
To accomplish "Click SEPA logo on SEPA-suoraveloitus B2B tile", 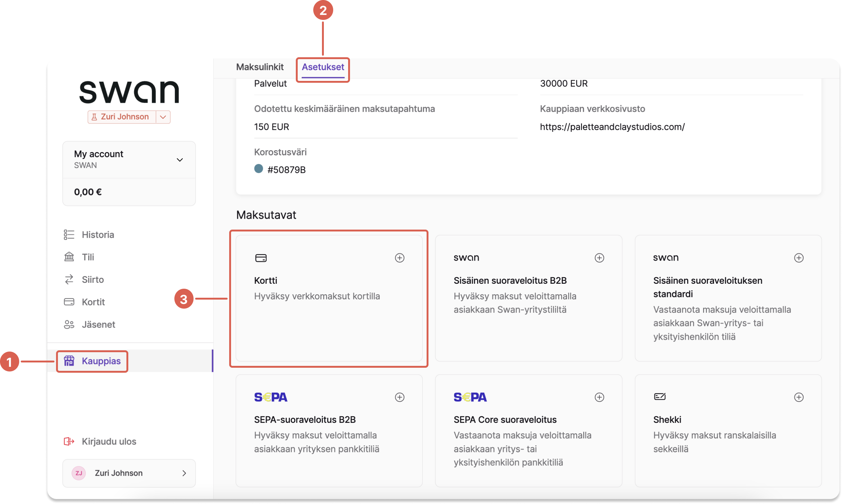I will [271, 397].
